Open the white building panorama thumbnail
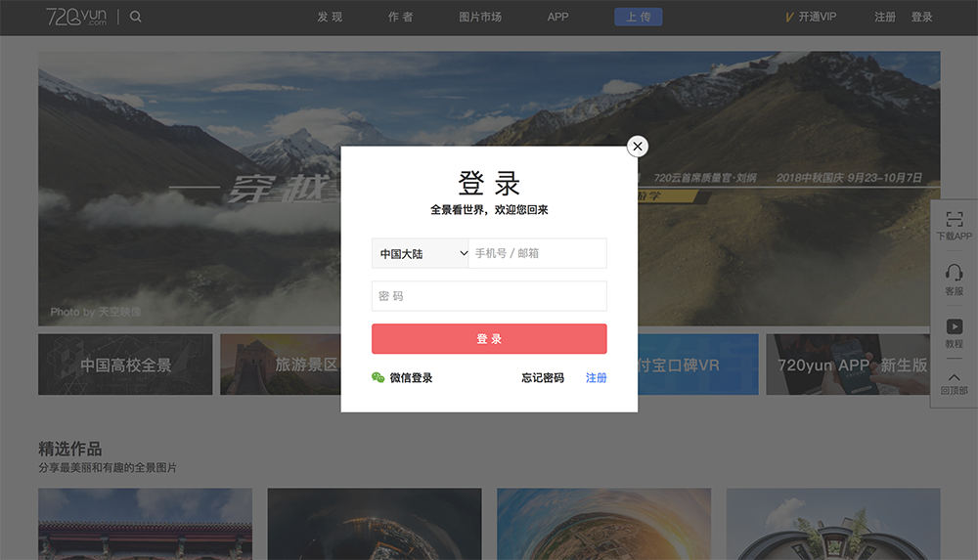The width and height of the screenshot is (978, 560). point(833,524)
